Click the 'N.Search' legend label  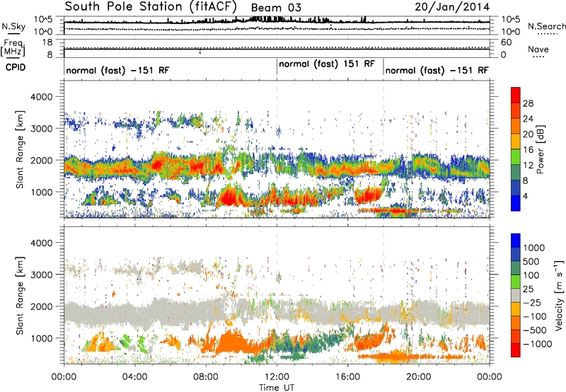coord(546,26)
